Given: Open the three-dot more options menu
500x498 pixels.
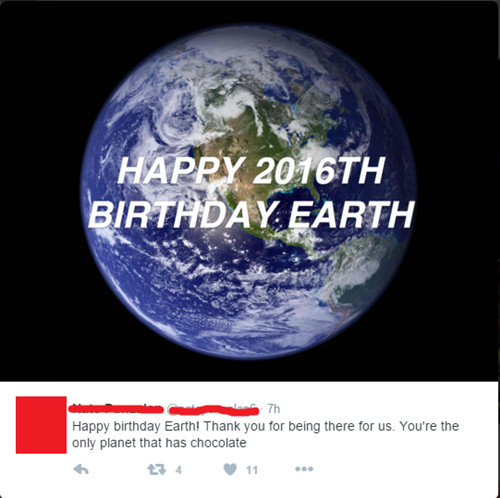Looking at the screenshot, I should click(x=304, y=469).
